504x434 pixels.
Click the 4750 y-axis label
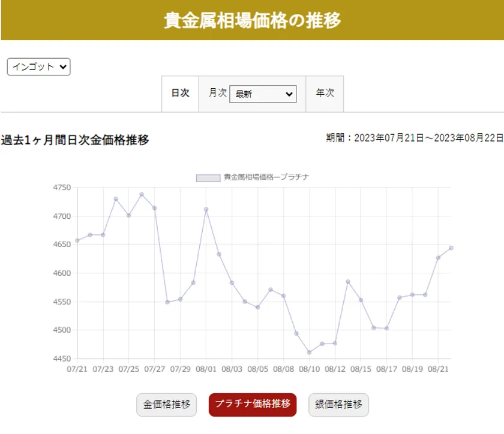pos(62,188)
